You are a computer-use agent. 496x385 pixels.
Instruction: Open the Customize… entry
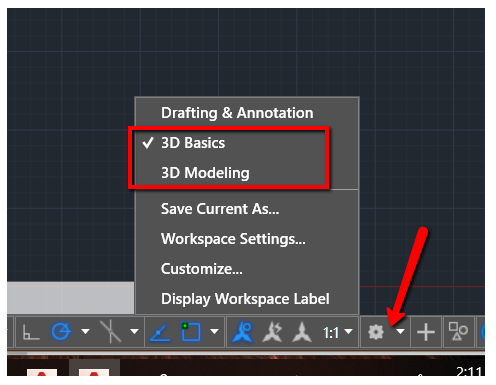click(247, 269)
